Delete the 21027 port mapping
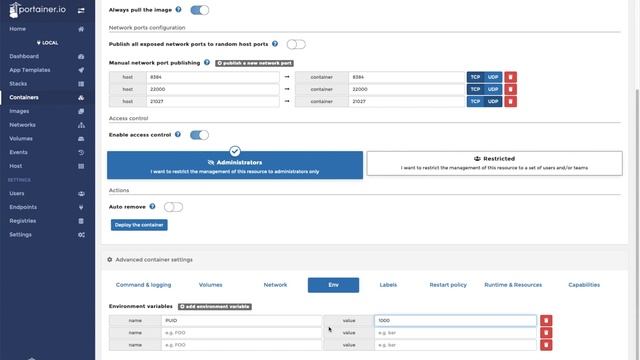 [511, 102]
